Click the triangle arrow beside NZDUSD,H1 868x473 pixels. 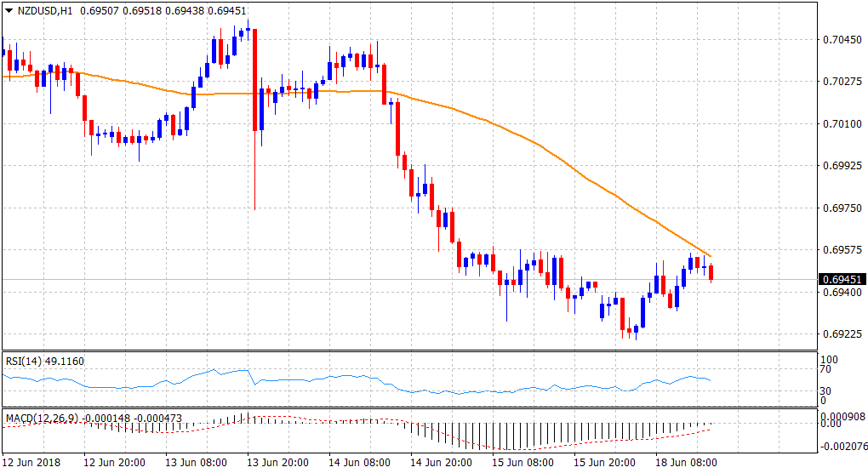9,9
